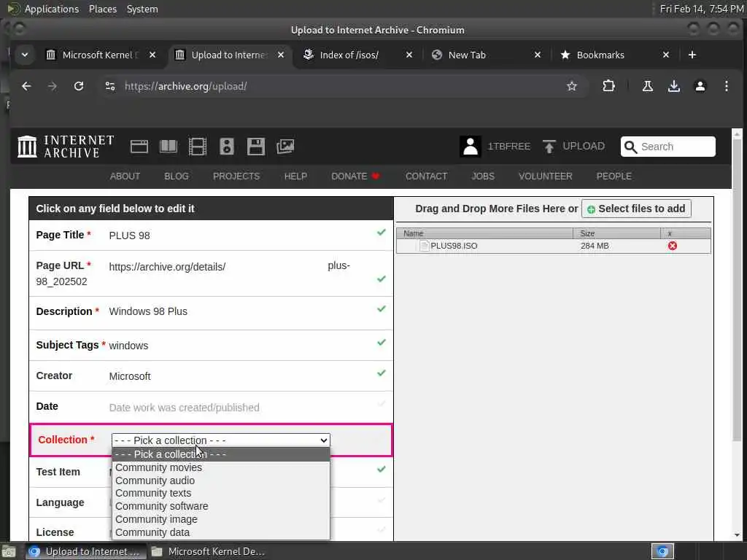747x560 pixels.
Task: Expand the tab search dropdown arrow
Action: point(25,55)
